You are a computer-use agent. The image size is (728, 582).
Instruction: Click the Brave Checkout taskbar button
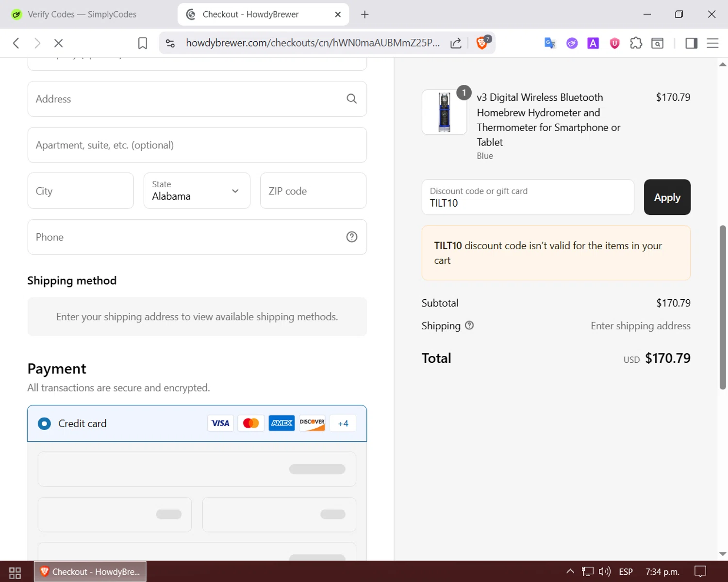[90, 572]
